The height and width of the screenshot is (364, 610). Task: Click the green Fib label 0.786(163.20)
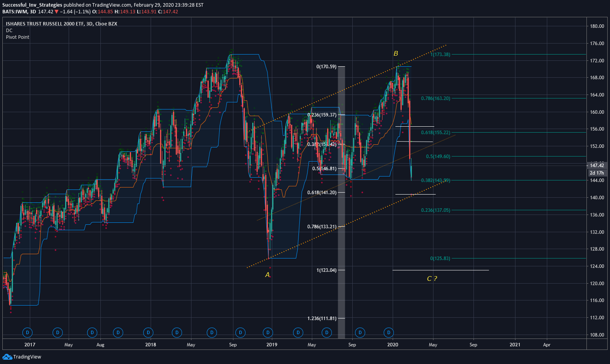click(436, 98)
